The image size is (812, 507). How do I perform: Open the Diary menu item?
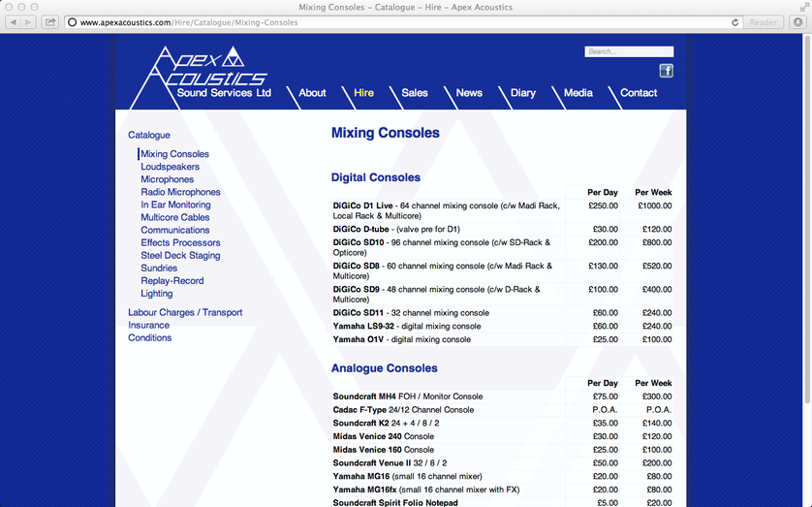tap(523, 93)
